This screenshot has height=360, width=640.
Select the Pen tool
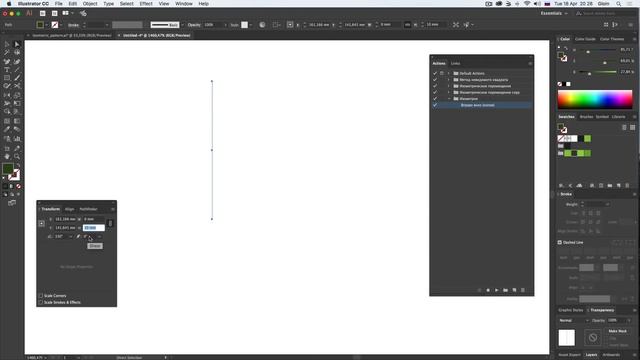tap(7, 62)
